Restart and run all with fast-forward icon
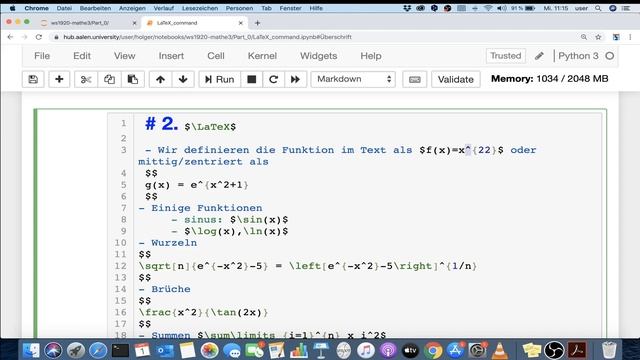The image size is (640, 360). [295, 79]
